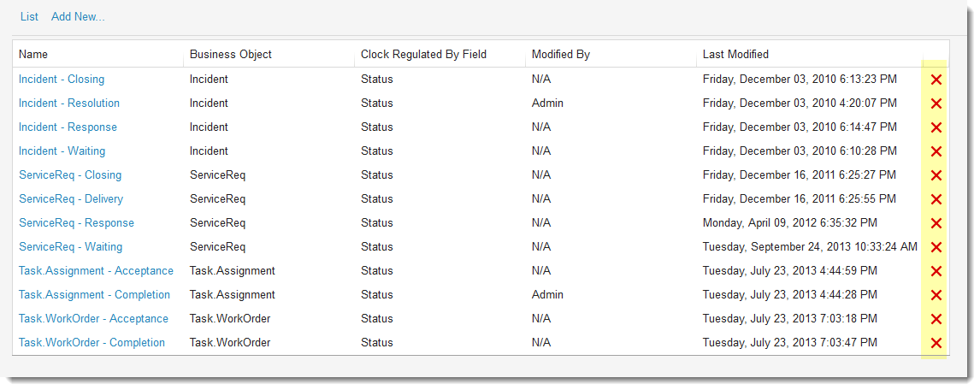This screenshot has height=390, width=980.
Task: Sort by the Last Modified column header
Action: 735,54
